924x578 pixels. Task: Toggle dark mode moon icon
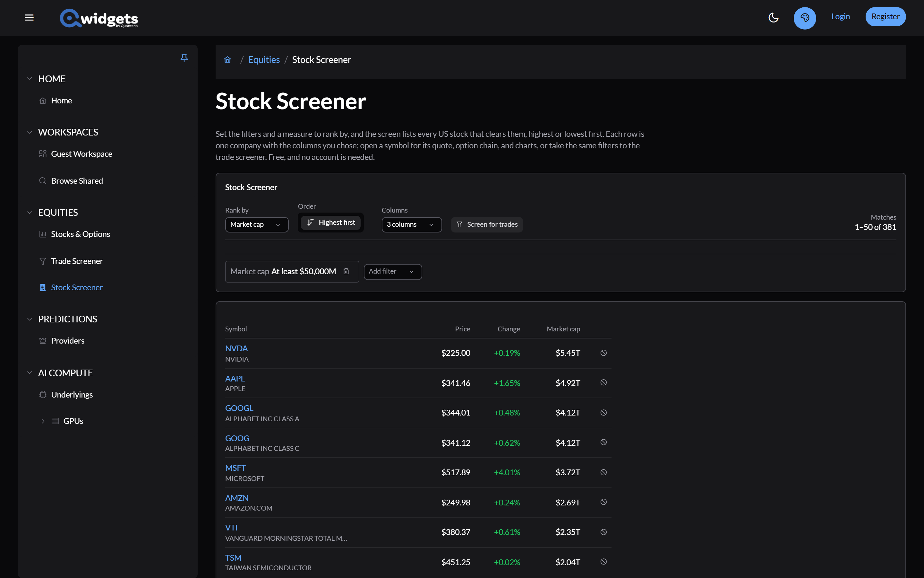774,18
